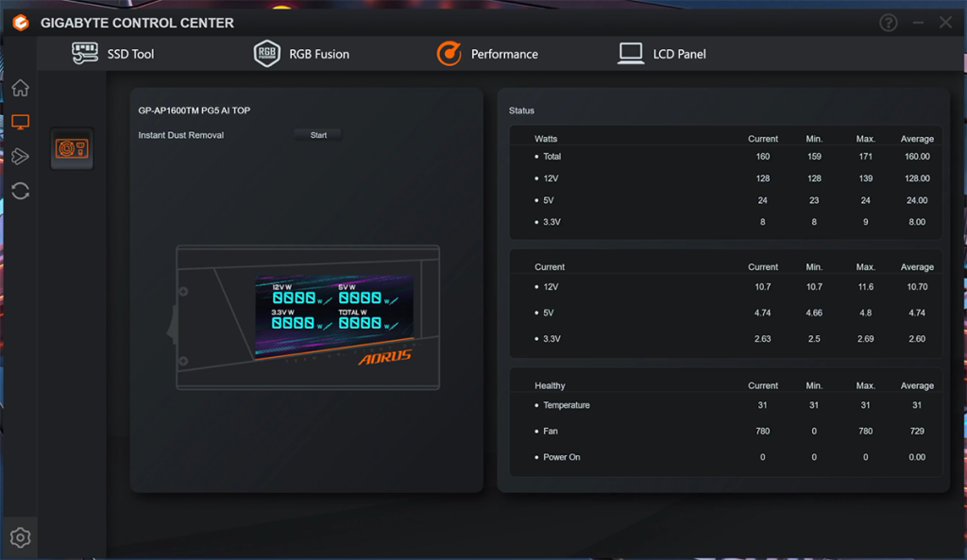
Task: Click Fan average value 729
Action: coord(917,432)
